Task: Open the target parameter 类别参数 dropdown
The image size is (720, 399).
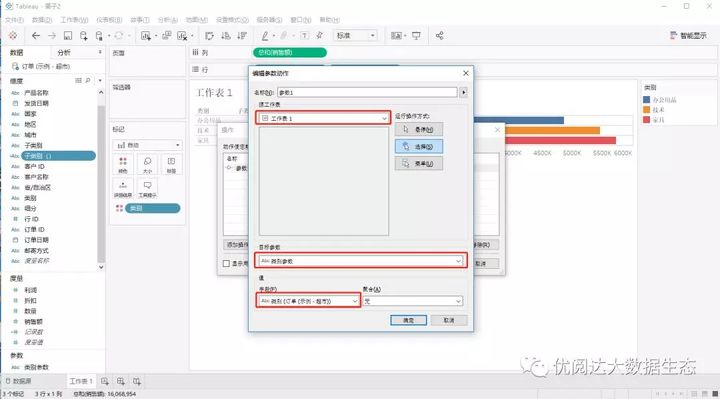Action: click(361, 261)
